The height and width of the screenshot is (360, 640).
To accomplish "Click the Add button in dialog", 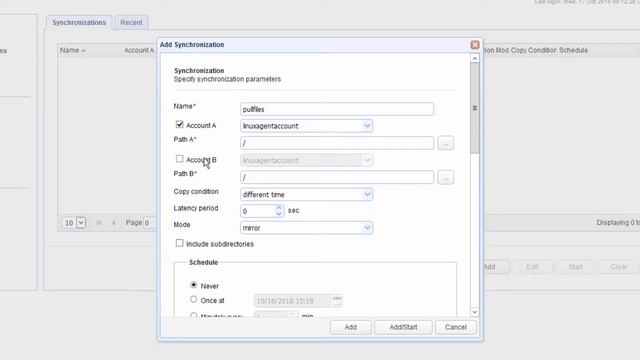I will tap(351, 327).
